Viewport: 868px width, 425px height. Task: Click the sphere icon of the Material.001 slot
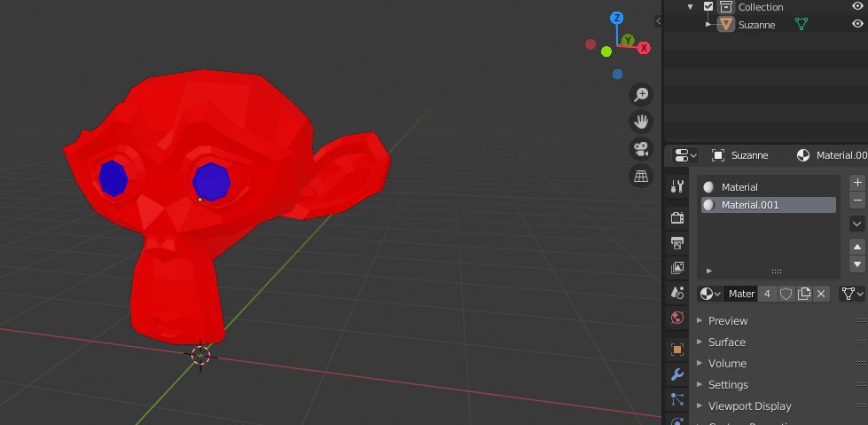click(x=708, y=205)
